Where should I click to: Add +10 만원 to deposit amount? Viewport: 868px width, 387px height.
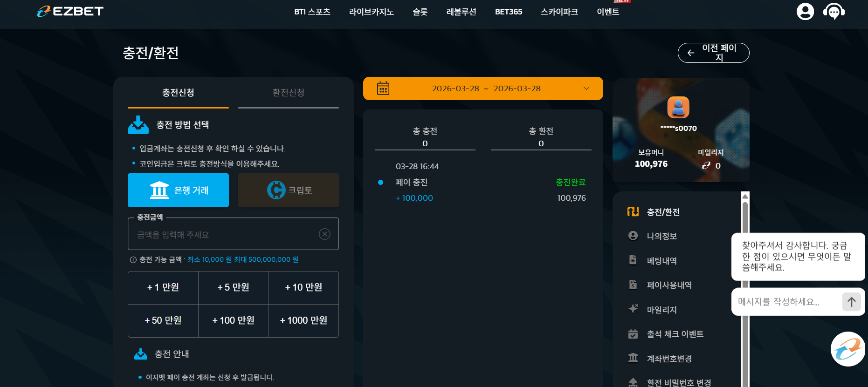(x=303, y=287)
